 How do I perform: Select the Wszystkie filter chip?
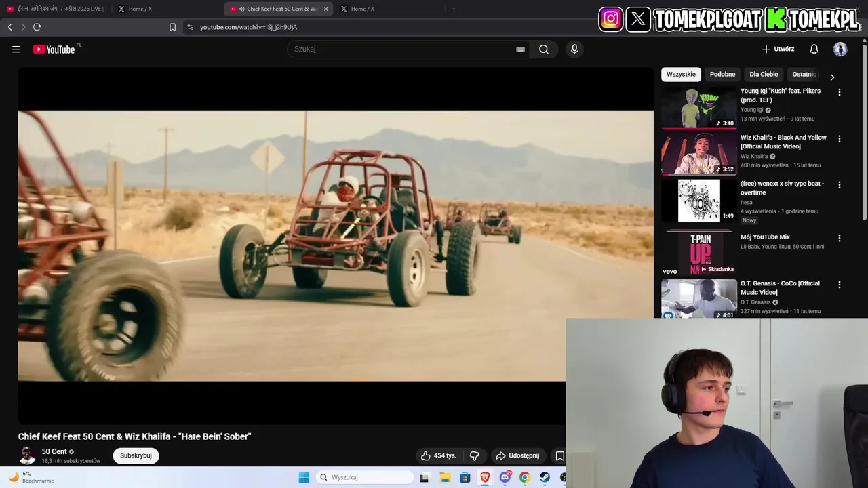(681, 75)
